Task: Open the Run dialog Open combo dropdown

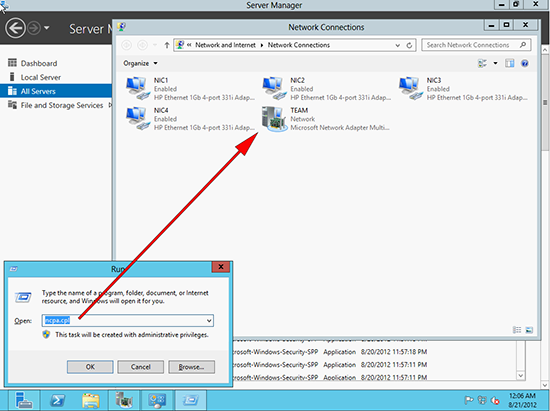Action: [x=209, y=321]
